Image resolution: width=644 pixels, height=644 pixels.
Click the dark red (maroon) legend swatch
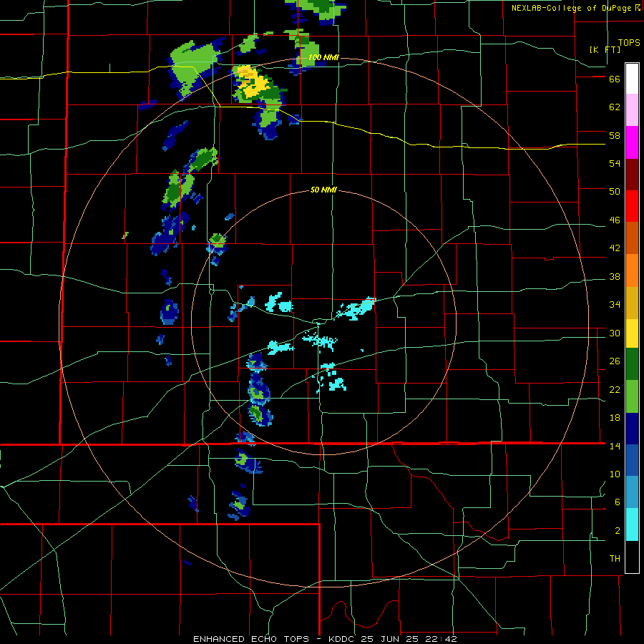click(632, 175)
